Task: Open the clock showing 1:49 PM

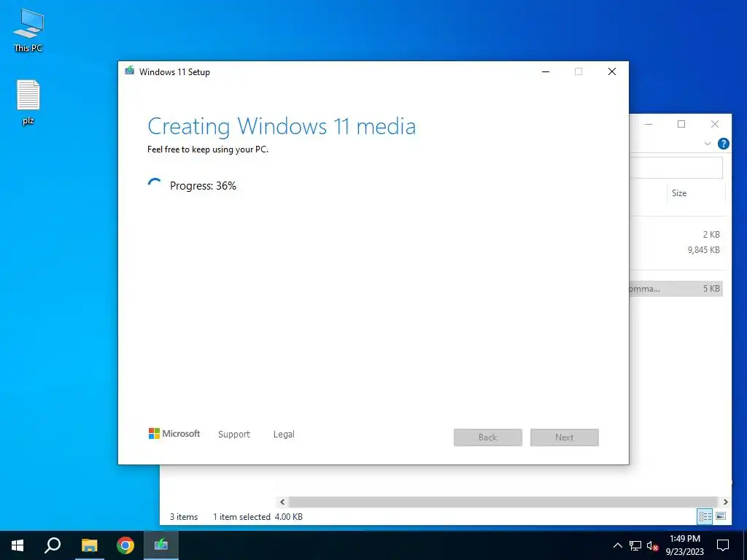Action: pos(684,545)
